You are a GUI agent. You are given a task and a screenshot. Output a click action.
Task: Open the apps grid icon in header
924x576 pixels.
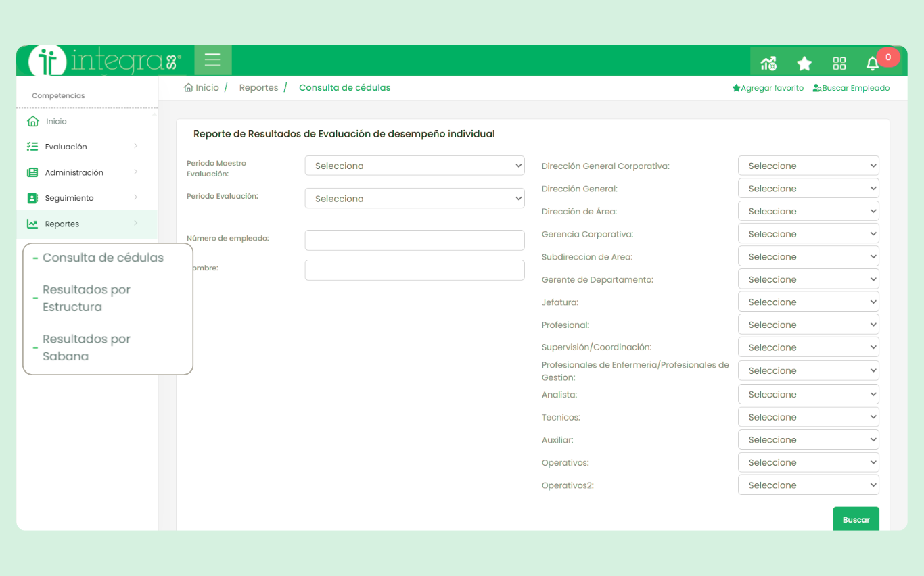(x=839, y=64)
